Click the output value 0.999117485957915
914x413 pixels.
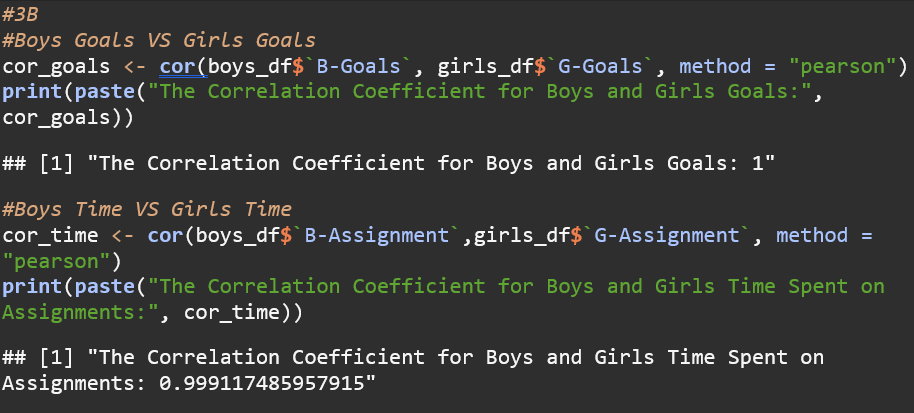(262, 383)
